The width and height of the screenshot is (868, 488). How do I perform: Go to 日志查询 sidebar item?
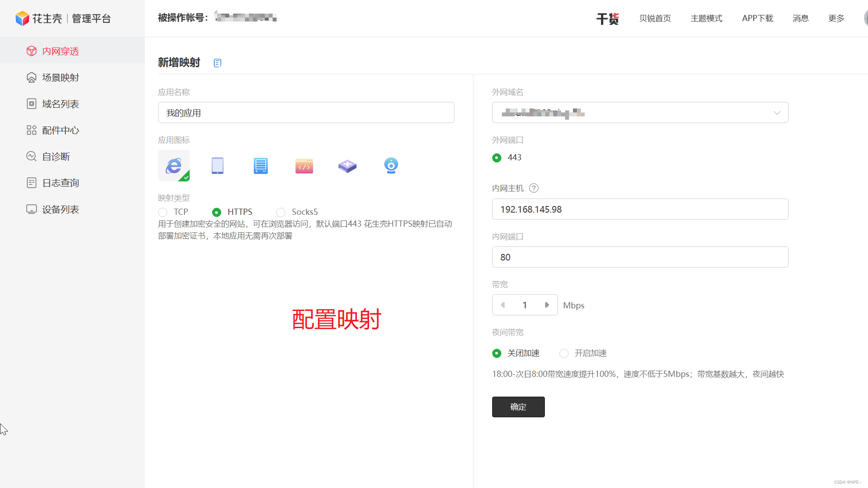(x=61, y=183)
